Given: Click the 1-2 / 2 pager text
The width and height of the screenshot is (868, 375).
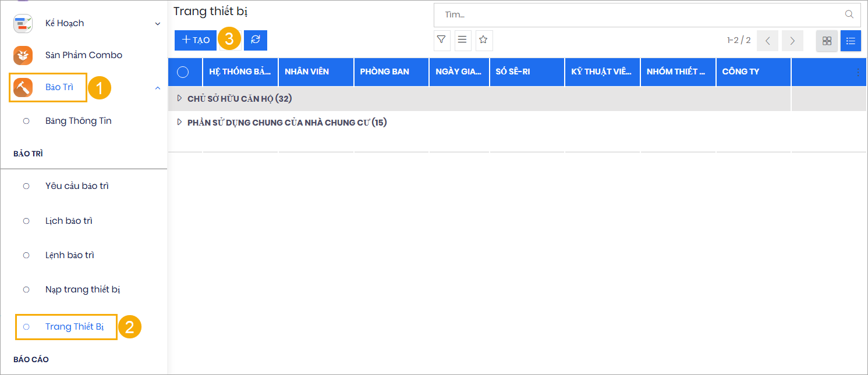Looking at the screenshot, I should coord(739,41).
